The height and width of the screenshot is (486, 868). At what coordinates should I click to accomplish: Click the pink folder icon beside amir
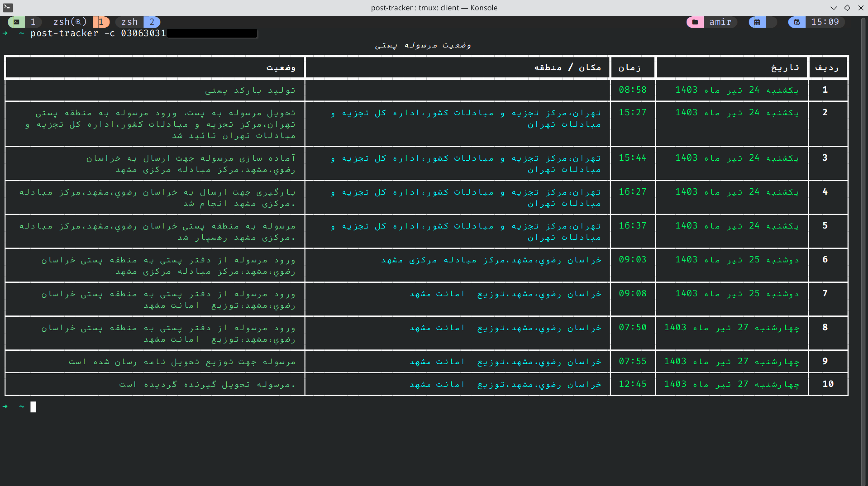695,22
